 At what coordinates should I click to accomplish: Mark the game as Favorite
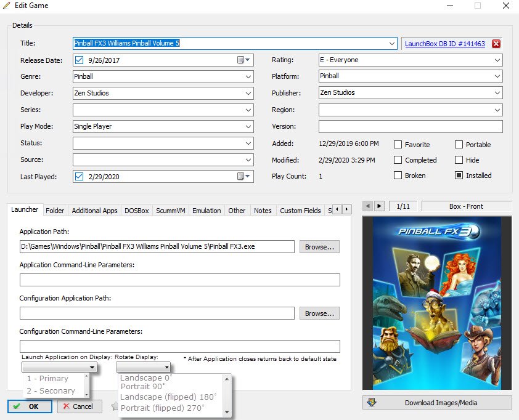pos(398,145)
